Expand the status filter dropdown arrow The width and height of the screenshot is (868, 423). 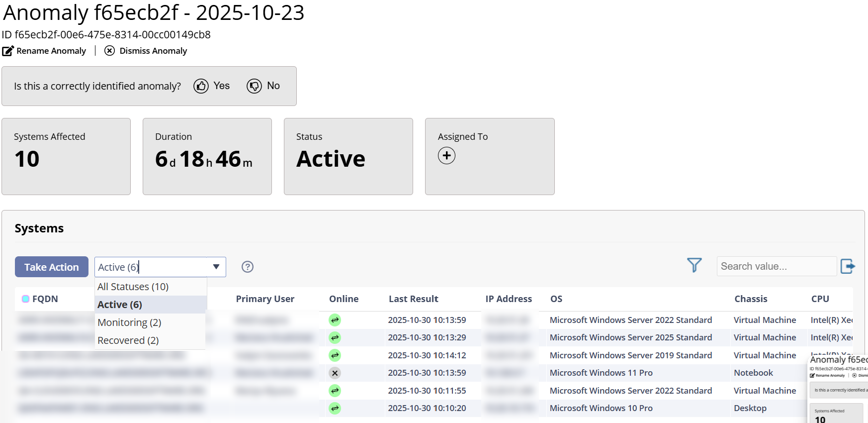tap(216, 267)
